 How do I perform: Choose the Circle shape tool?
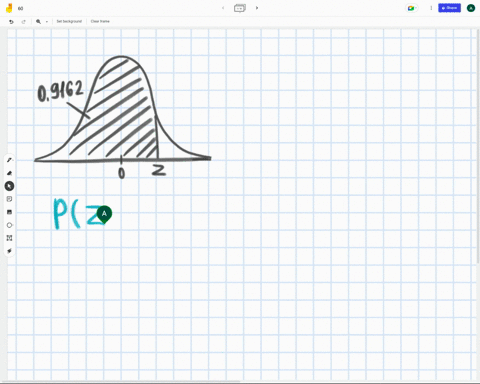(x=9, y=225)
